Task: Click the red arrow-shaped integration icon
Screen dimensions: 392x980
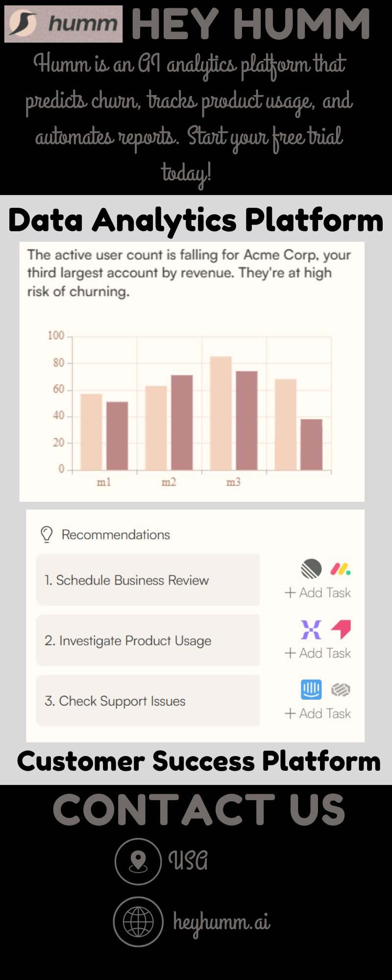Action: coord(342,629)
